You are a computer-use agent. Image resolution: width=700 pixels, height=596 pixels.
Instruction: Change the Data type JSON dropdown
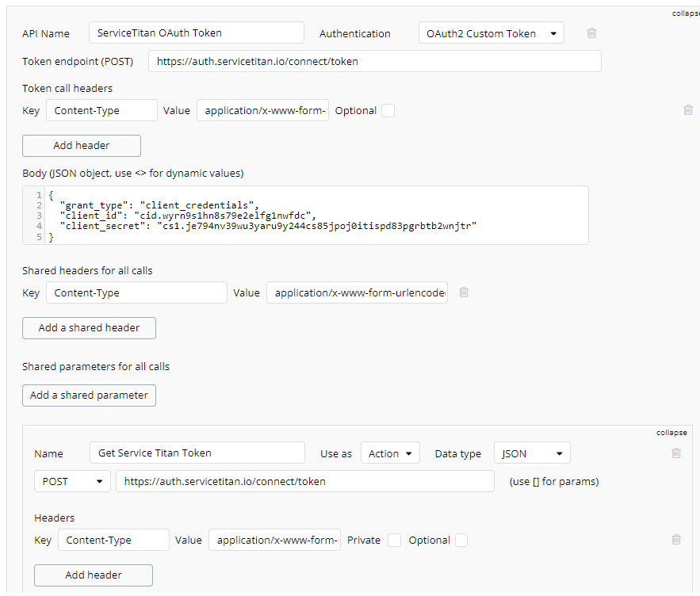(532, 453)
